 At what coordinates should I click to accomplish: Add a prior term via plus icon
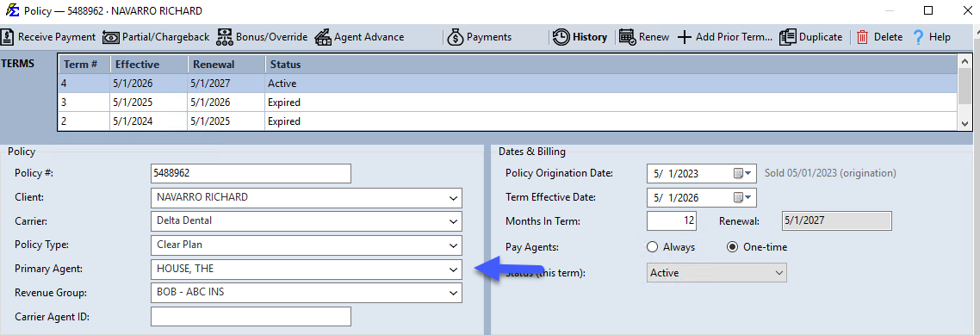coord(685,38)
